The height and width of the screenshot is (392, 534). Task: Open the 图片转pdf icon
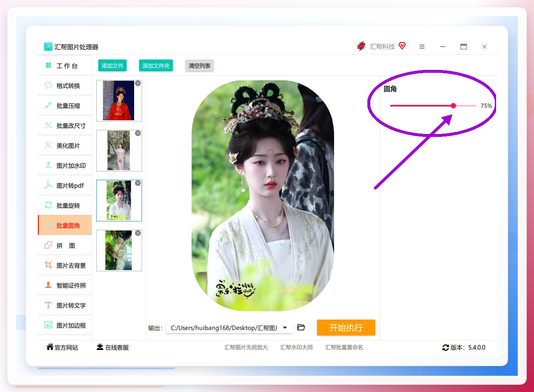48,185
